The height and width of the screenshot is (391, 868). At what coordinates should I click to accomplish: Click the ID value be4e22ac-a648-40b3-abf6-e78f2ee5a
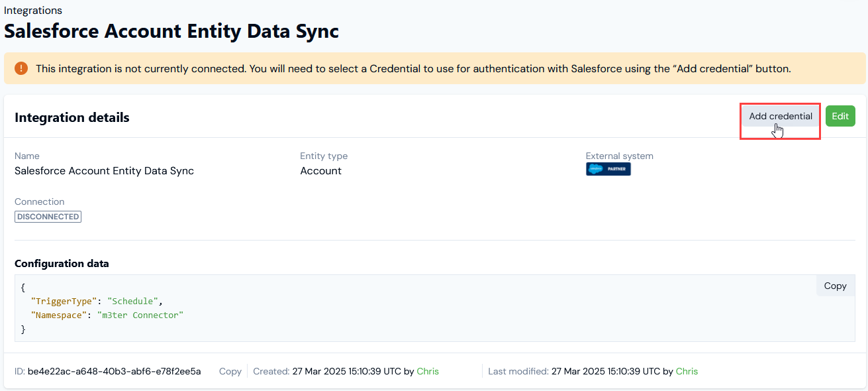pyautogui.click(x=114, y=371)
